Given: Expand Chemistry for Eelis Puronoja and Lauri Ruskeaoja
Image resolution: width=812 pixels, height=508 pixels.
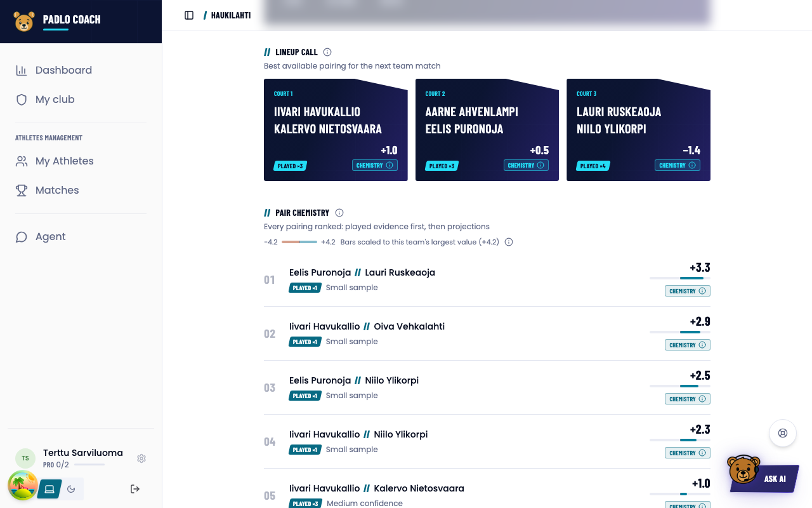Looking at the screenshot, I should pyautogui.click(x=688, y=291).
